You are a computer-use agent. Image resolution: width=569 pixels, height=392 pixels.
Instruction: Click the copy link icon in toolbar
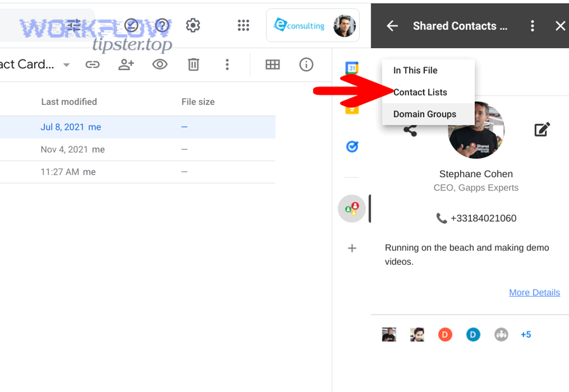pos(93,64)
